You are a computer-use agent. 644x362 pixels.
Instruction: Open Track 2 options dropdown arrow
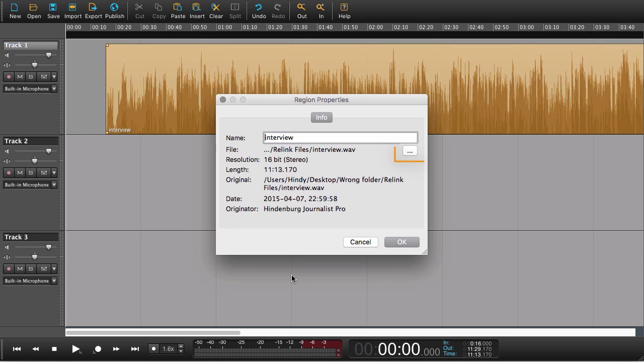54,173
